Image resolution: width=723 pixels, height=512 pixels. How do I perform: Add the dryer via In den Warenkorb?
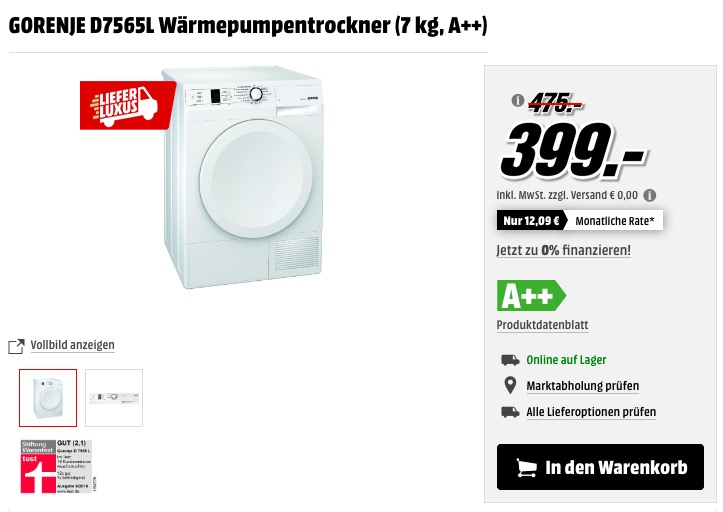tap(600, 467)
